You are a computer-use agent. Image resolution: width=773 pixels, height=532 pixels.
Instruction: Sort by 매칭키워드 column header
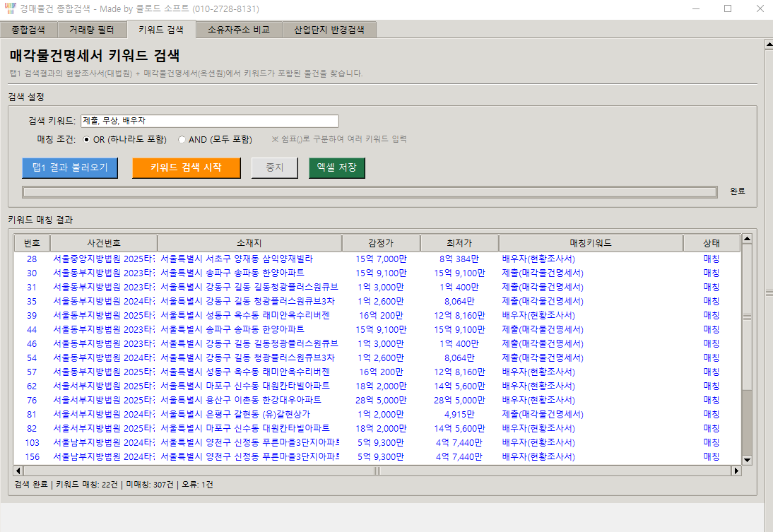[591, 243]
